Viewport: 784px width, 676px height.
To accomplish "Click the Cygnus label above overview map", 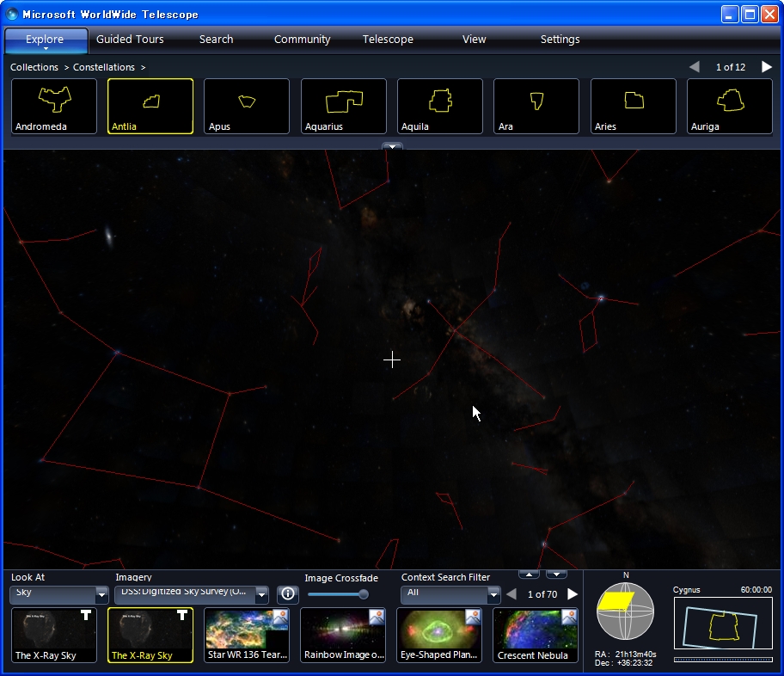I will tap(687, 590).
